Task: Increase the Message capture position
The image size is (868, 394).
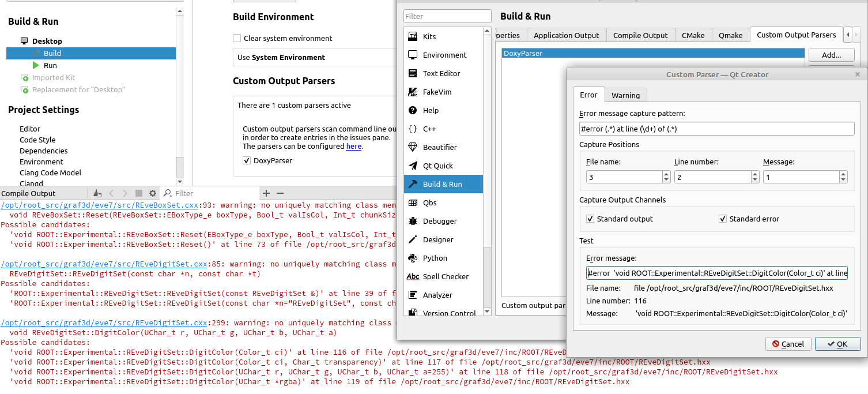Action: point(843,174)
